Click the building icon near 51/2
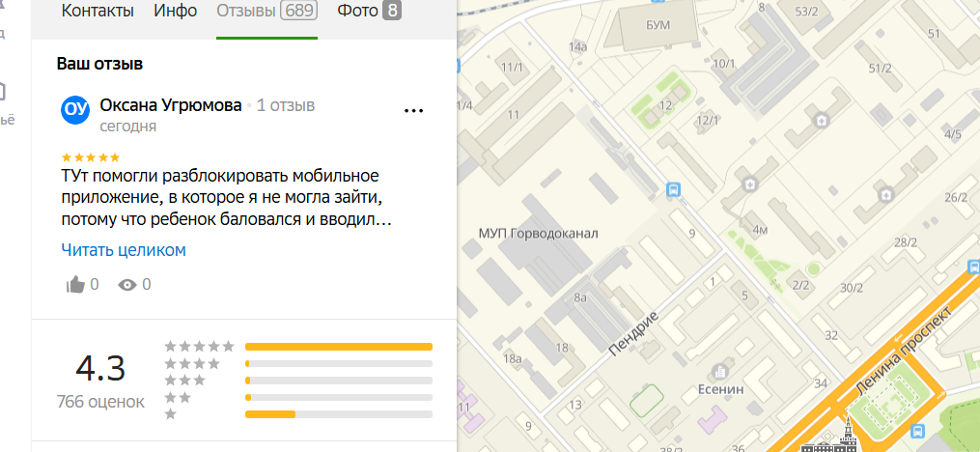Image resolution: width=980 pixels, height=452 pixels. [x=824, y=120]
